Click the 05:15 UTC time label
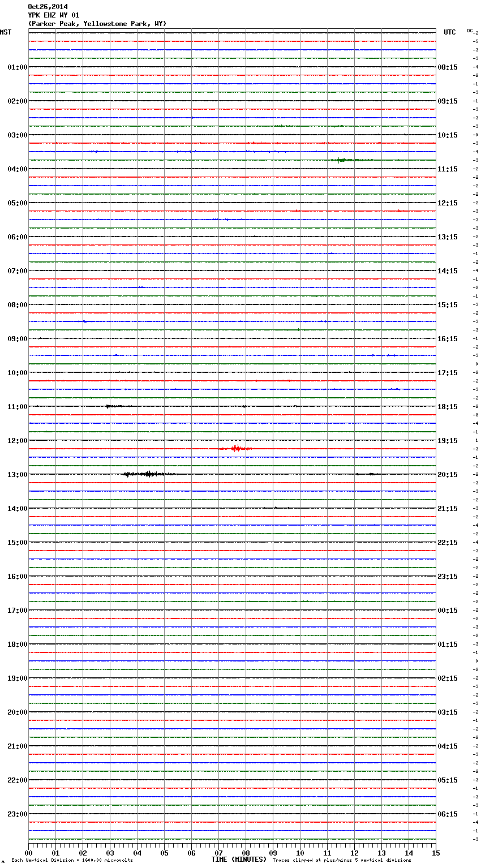 (x=448, y=780)
